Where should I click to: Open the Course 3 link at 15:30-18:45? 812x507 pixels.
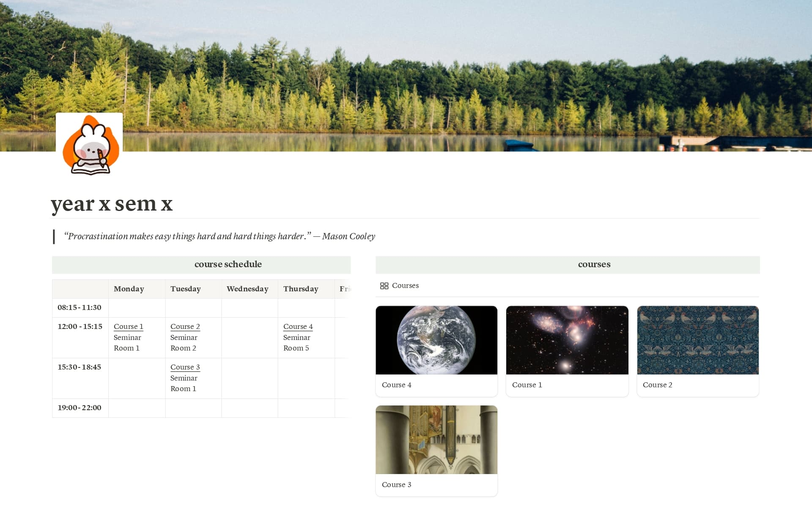point(185,367)
